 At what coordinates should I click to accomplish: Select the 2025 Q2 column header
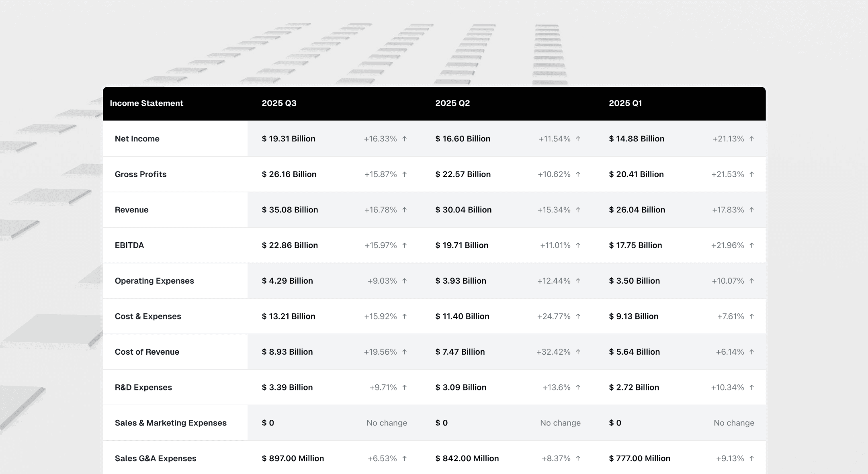452,103
